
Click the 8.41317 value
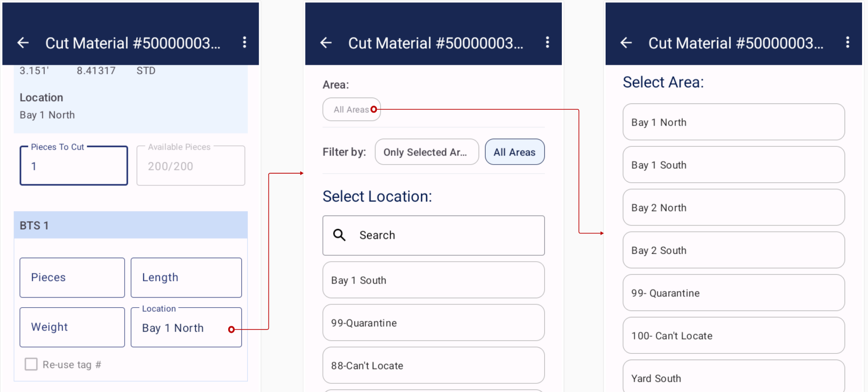click(x=96, y=71)
